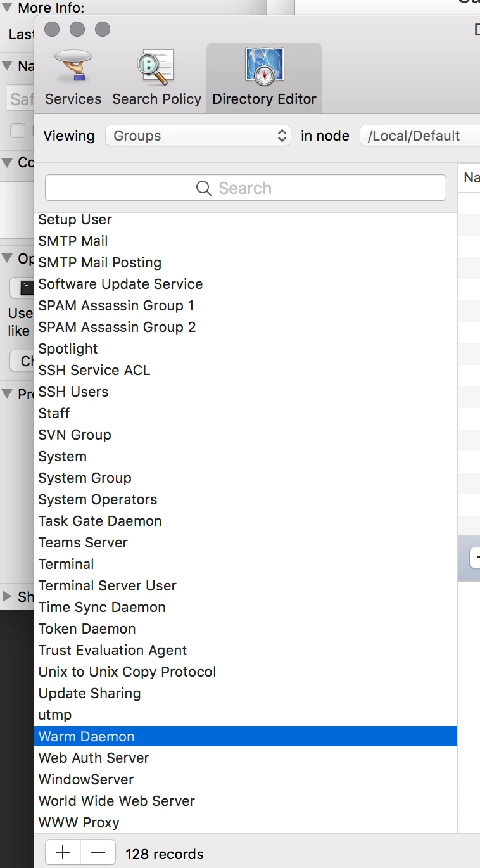The width and height of the screenshot is (480, 868).
Task: Select the Trust Evaluation Agent group
Action: [x=246, y=650]
